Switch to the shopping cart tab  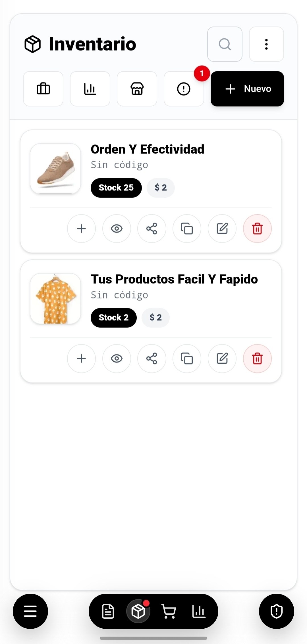[169, 612]
